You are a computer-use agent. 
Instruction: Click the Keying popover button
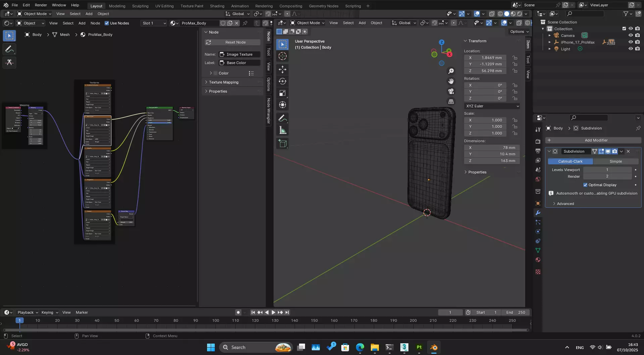49,312
